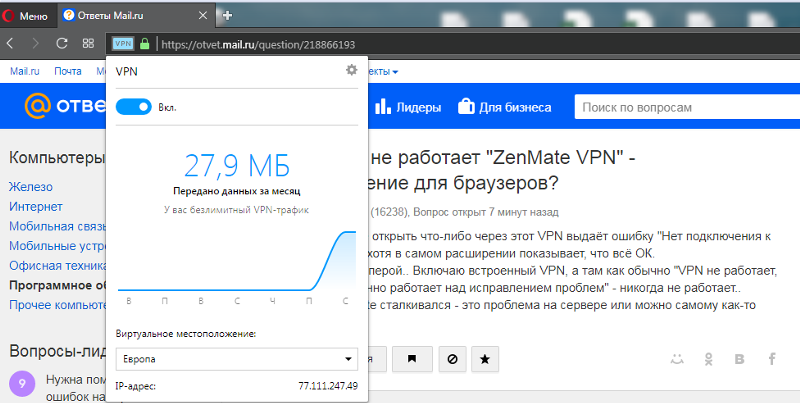Close the Ответы Mail.ru tab
Image resolution: width=800 pixels, height=403 pixels.
tap(203, 16)
